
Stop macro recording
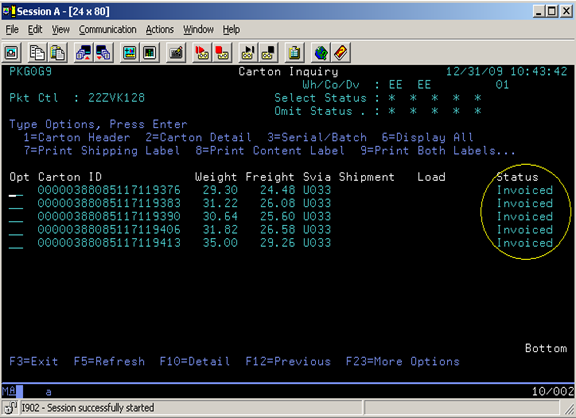click(x=222, y=53)
